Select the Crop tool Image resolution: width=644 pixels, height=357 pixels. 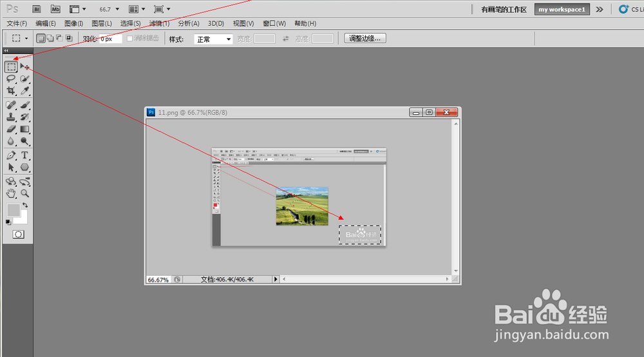point(11,90)
